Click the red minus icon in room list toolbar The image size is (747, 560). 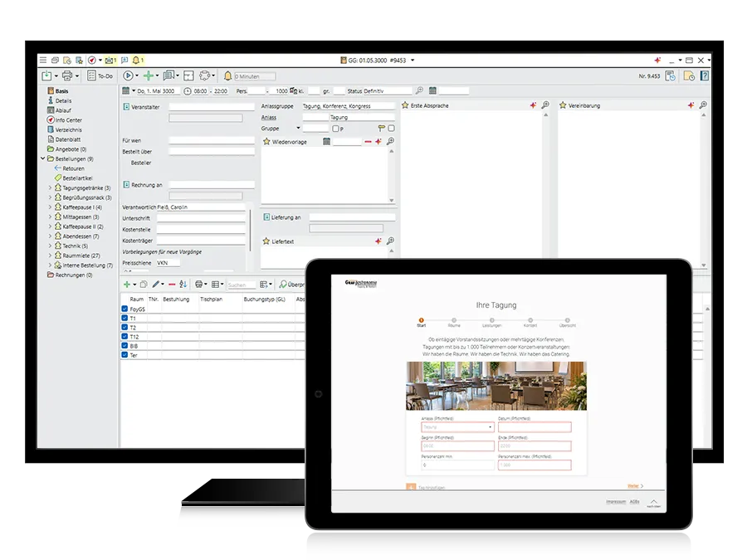[172, 285]
